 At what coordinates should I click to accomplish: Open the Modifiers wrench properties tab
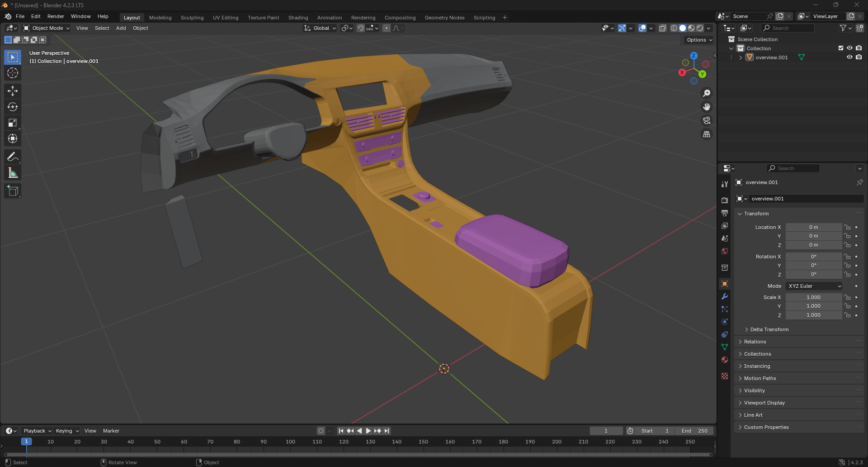(725, 296)
